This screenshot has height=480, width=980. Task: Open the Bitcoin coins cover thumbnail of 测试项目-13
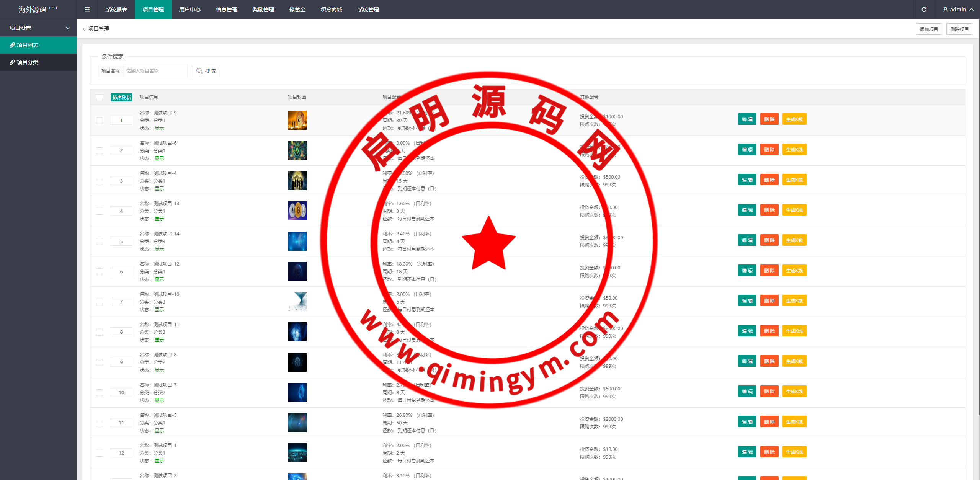click(297, 211)
